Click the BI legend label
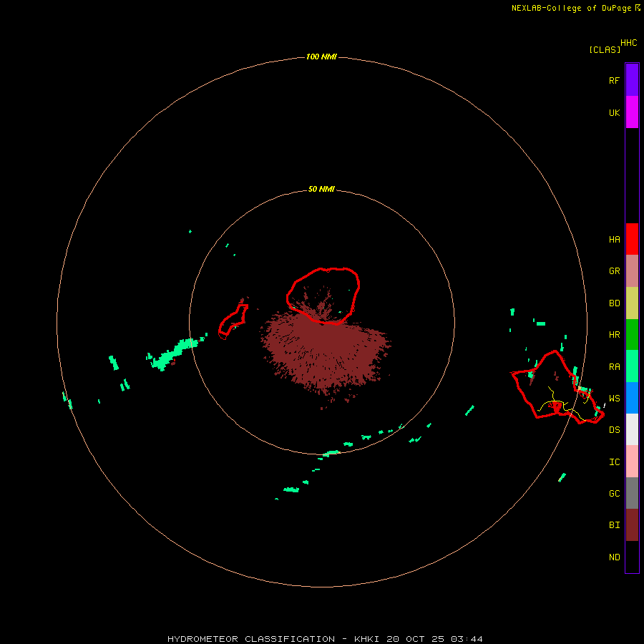Image resolution: width=644 pixels, height=644 pixels. point(615,525)
